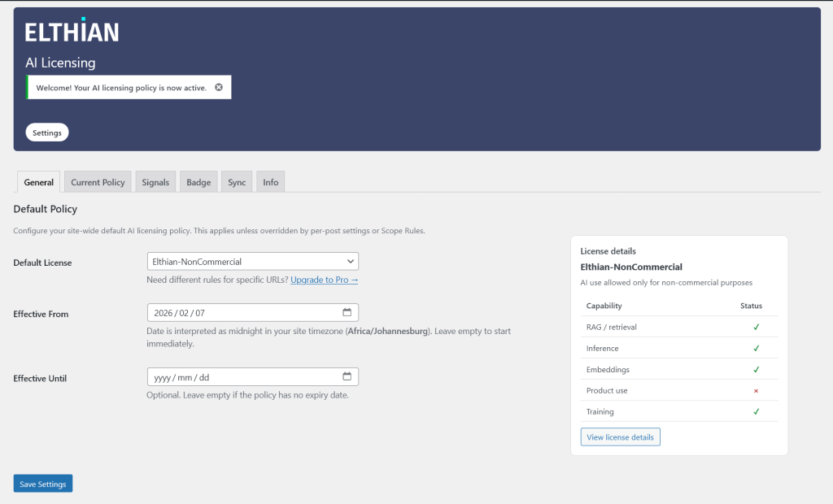Select the Badge tab
This screenshot has height=504, width=833.
pos(198,182)
